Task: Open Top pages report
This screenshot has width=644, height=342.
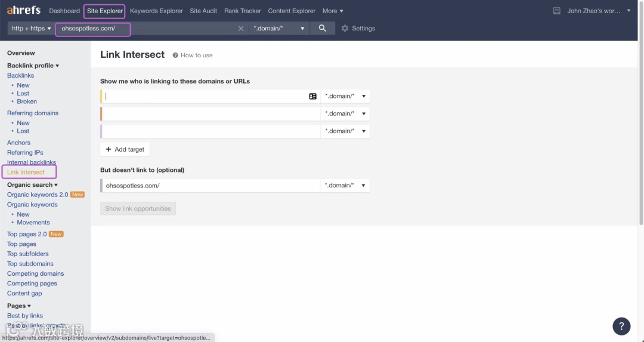Action: point(21,244)
